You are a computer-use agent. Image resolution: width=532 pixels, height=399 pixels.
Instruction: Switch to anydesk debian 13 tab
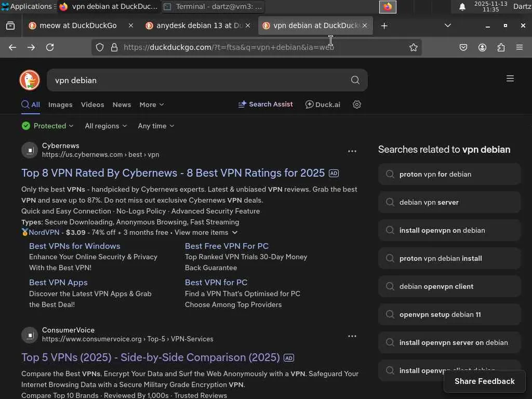[x=198, y=25]
